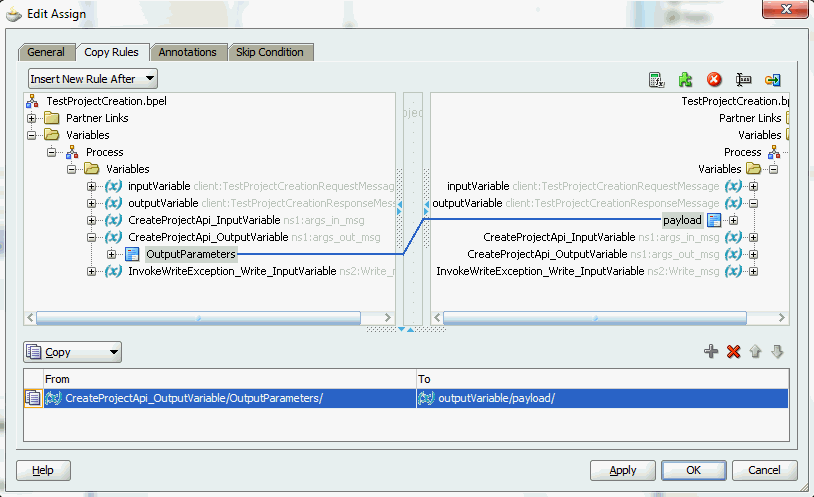Click the Edit Assign window title icon
The height and width of the screenshot is (497, 814).
[x=14, y=14]
